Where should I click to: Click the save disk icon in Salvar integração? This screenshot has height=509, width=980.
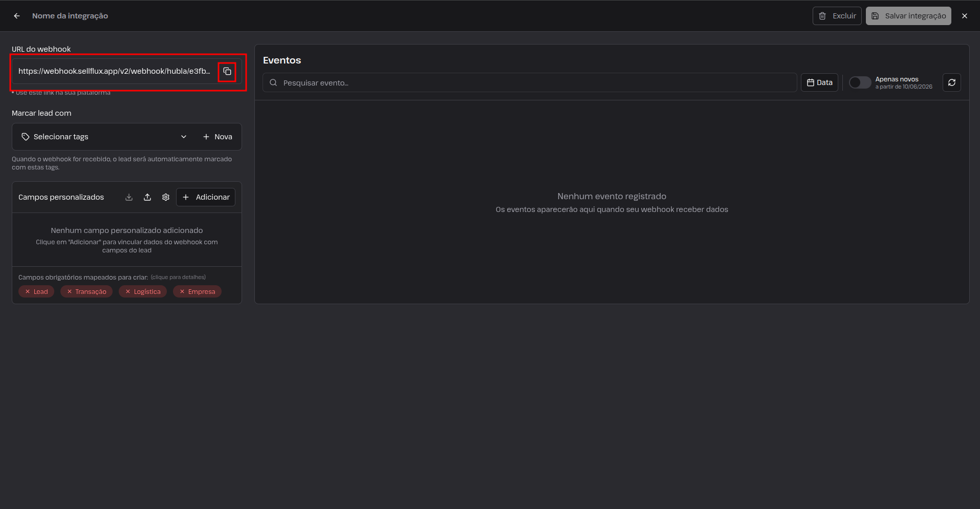click(x=875, y=16)
